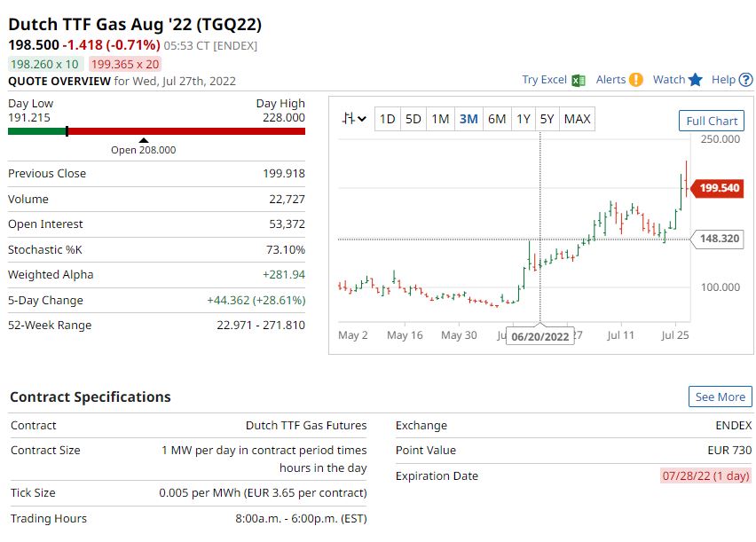Screen dimensions: 756x542
Task: Open the chart type dropdown
Action: 356,119
